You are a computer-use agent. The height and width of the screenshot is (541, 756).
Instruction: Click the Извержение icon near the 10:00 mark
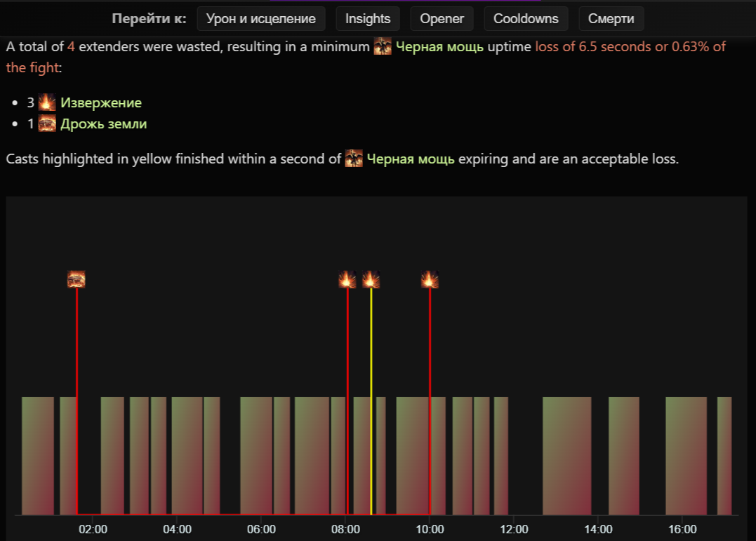pyautogui.click(x=430, y=279)
